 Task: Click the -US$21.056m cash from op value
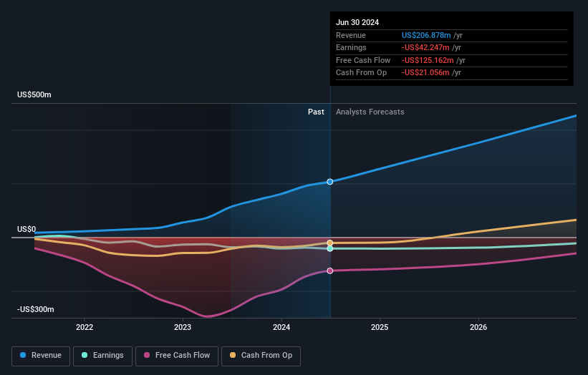coord(425,73)
